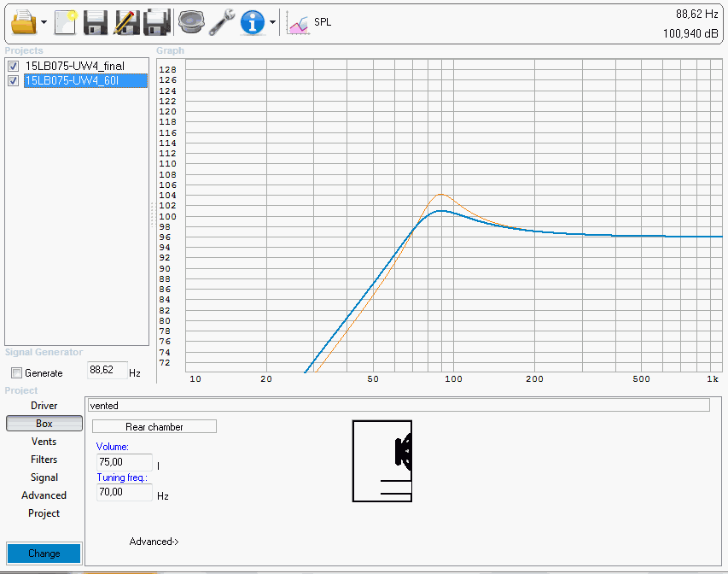Enable the Generate signal checkbox
728x574 pixels.
pyautogui.click(x=16, y=373)
